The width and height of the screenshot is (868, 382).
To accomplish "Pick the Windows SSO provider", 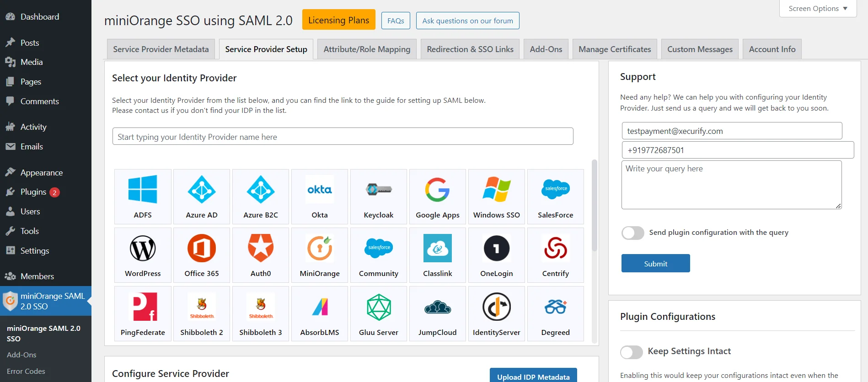I will tap(497, 196).
